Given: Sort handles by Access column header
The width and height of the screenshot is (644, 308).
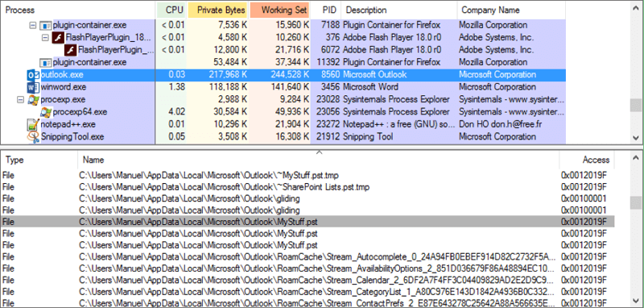Looking at the screenshot, I should point(587,160).
